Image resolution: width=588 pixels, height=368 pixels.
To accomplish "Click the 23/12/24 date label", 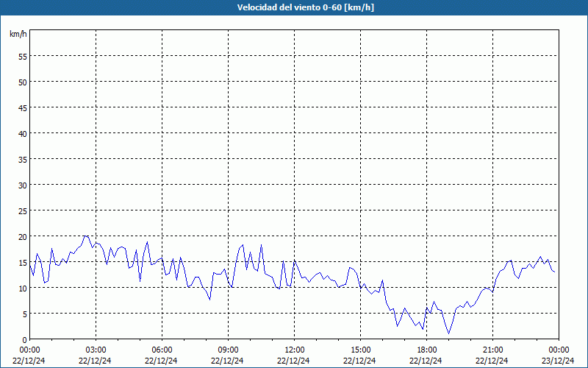I will [559, 361].
